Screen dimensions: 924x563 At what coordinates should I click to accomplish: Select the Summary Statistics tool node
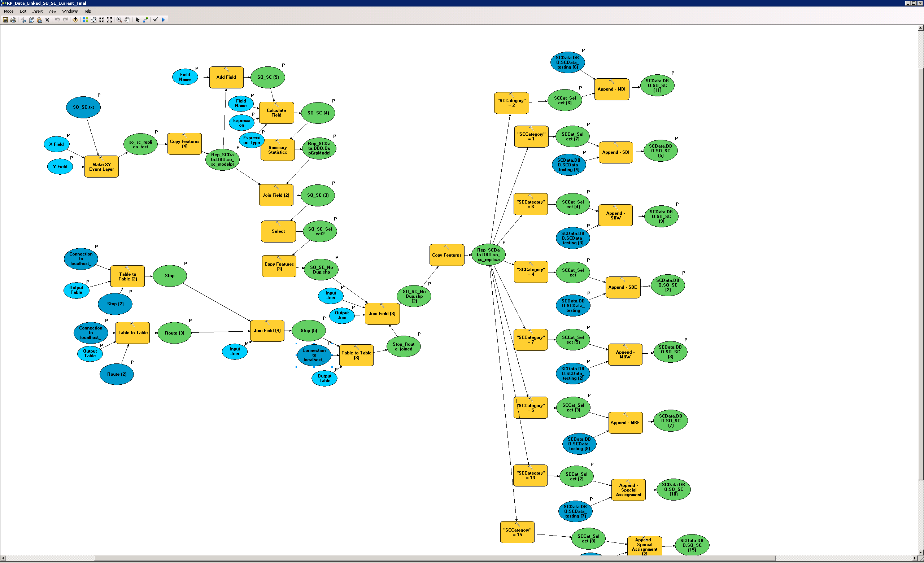[x=278, y=150]
